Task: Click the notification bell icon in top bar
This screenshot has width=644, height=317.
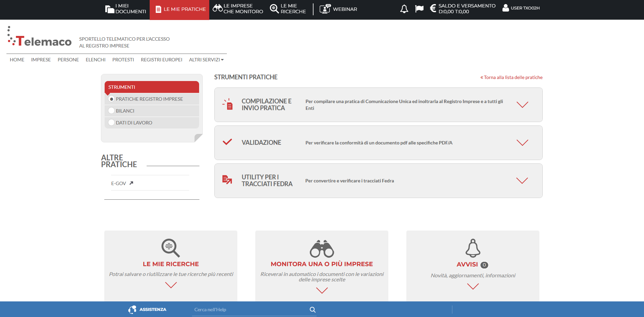Action: [404, 9]
